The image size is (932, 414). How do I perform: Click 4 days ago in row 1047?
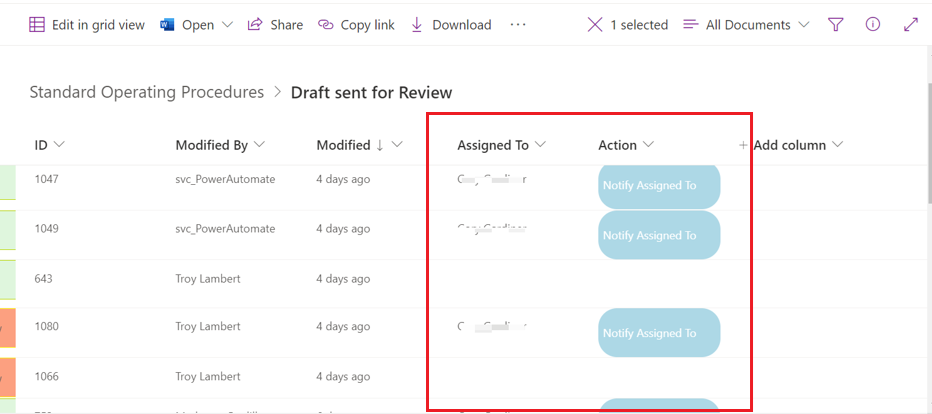click(x=343, y=179)
